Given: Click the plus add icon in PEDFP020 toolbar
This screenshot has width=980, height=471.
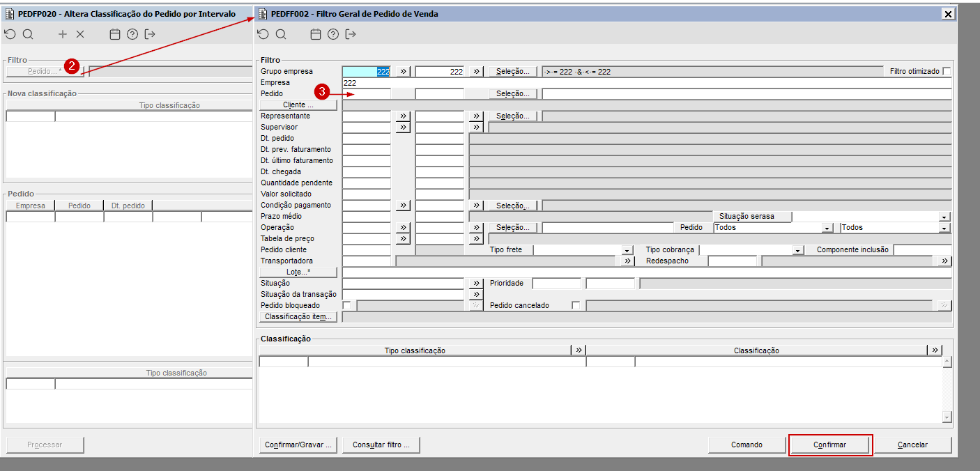Looking at the screenshot, I should click(x=63, y=34).
